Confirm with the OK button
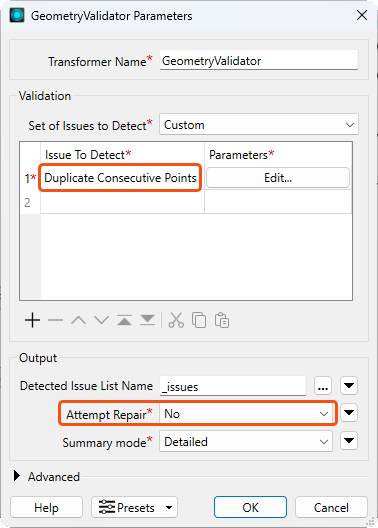Viewport: 378px width, 528px height. [x=250, y=507]
